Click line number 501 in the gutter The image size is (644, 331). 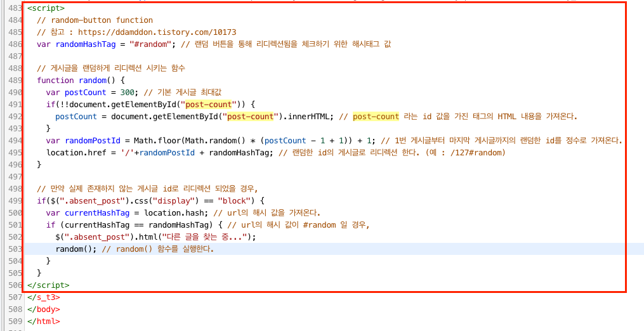15,225
